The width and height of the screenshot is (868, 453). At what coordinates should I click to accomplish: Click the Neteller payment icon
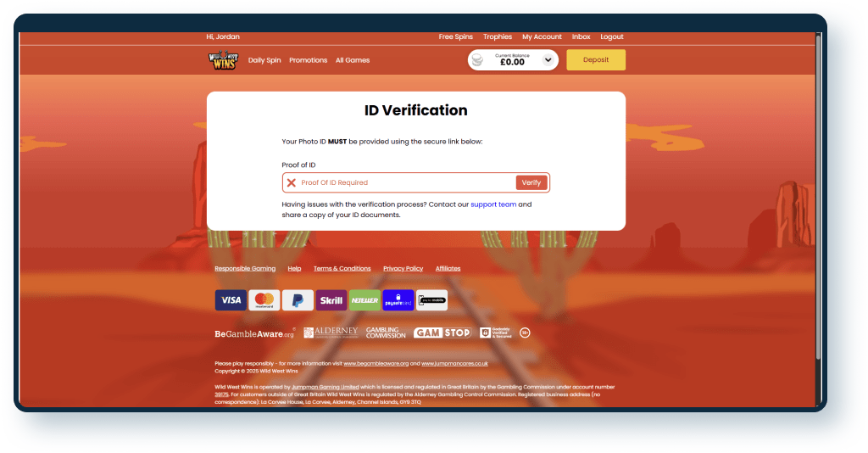364,300
